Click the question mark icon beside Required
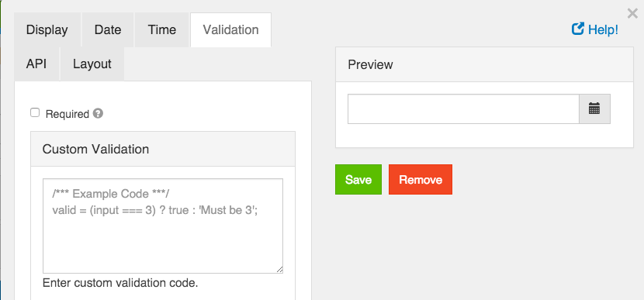 pyautogui.click(x=98, y=113)
